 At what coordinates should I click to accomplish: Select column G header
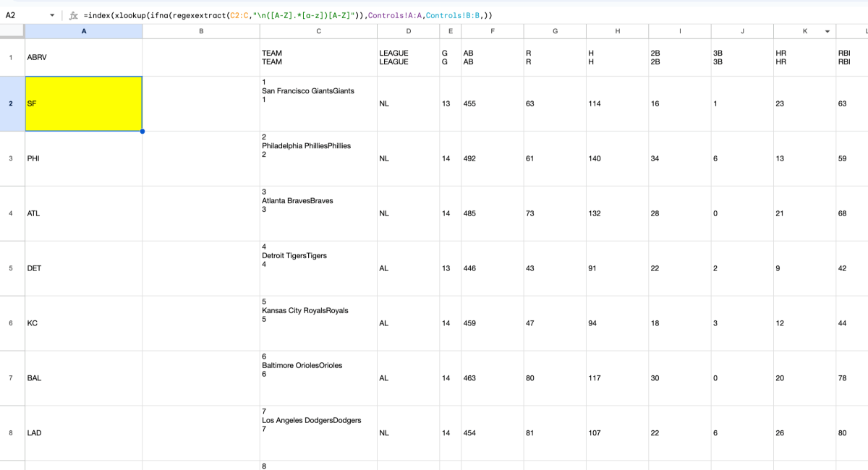point(555,31)
